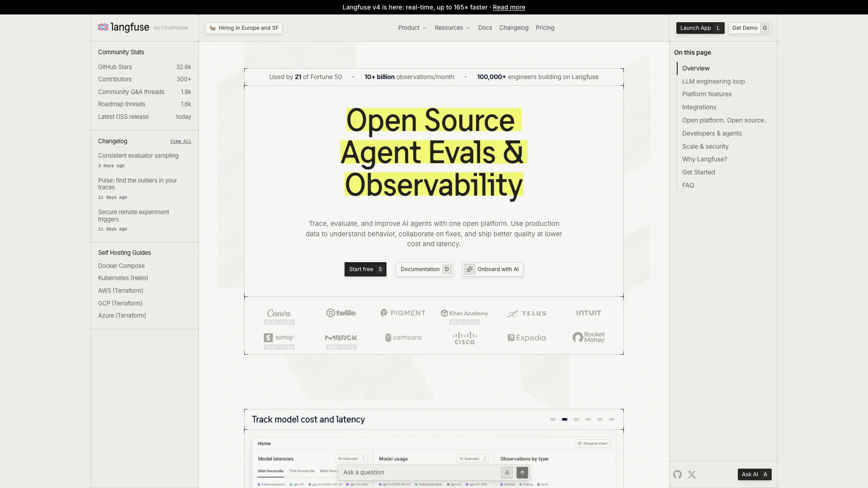Open the Pricing nav item

(545, 28)
